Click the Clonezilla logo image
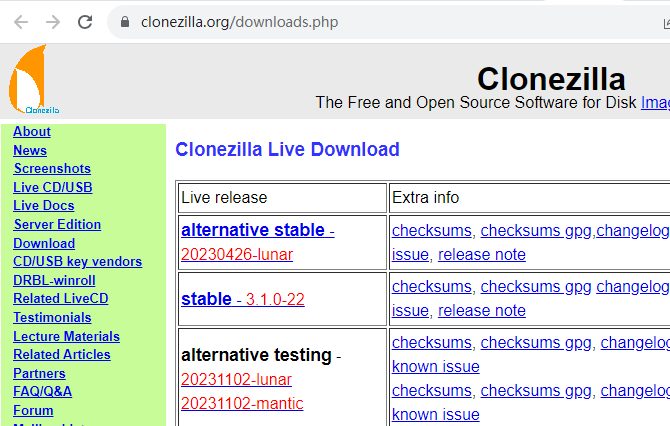The width and height of the screenshot is (670, 426). [x=33, y=80]
